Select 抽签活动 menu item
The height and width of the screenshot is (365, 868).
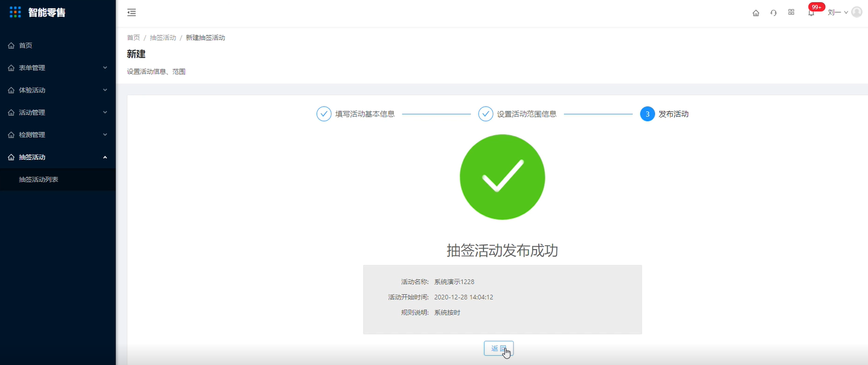click(57, 157)
